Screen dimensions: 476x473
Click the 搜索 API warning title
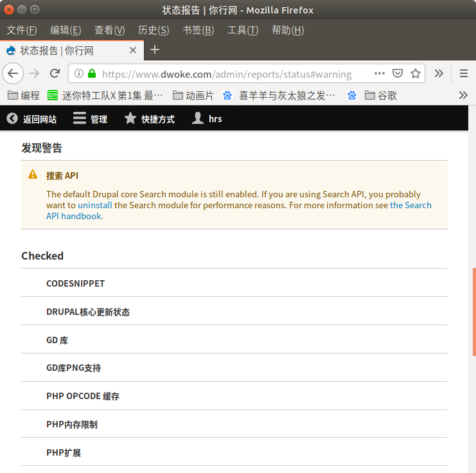pos(62,175)
